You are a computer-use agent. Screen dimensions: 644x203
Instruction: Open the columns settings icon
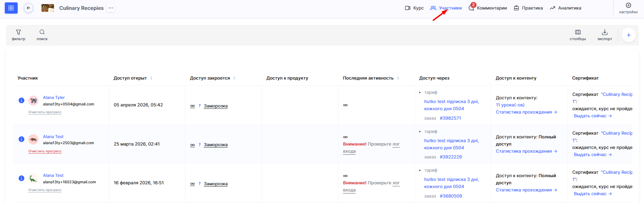pyautogui.click(x=578, y=32)
